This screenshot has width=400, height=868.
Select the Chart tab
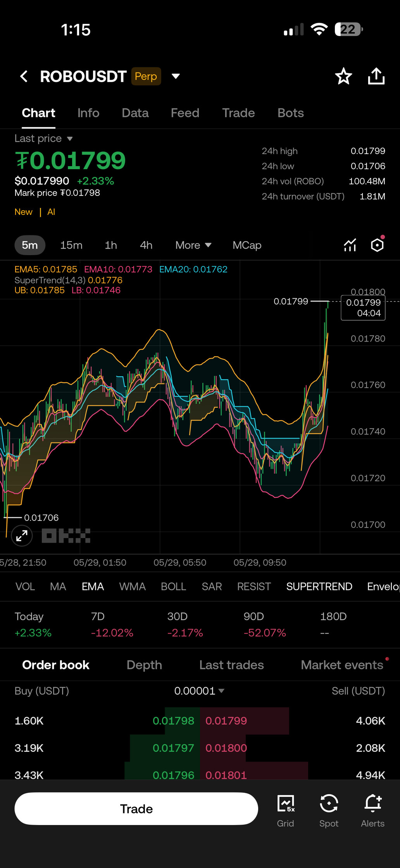[x=38, y=113]
